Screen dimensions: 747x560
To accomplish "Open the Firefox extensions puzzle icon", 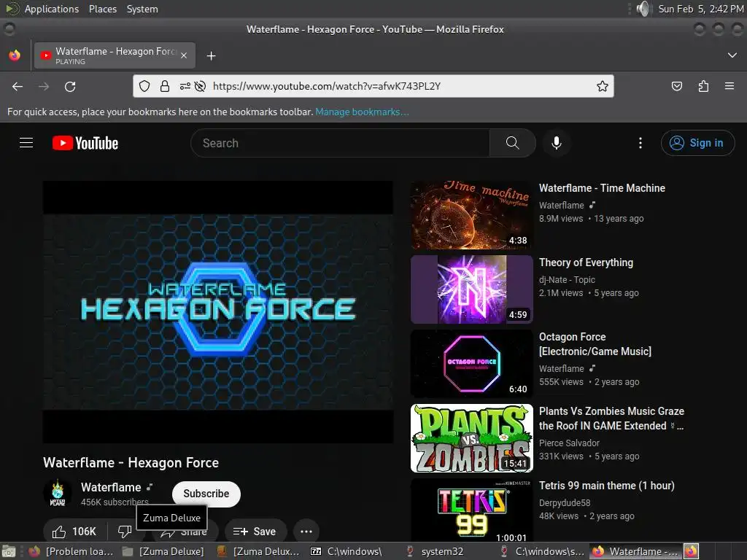I will [703, 86].
